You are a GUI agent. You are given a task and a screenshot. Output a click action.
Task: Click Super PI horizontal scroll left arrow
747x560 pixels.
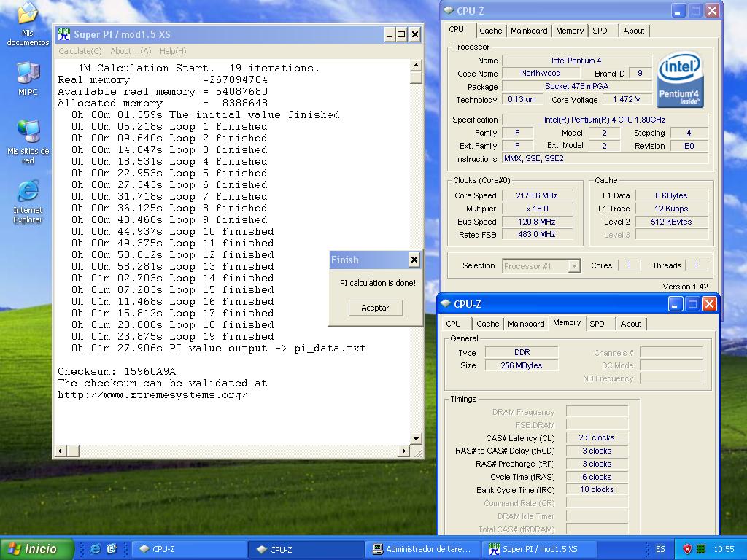[60, 451]
